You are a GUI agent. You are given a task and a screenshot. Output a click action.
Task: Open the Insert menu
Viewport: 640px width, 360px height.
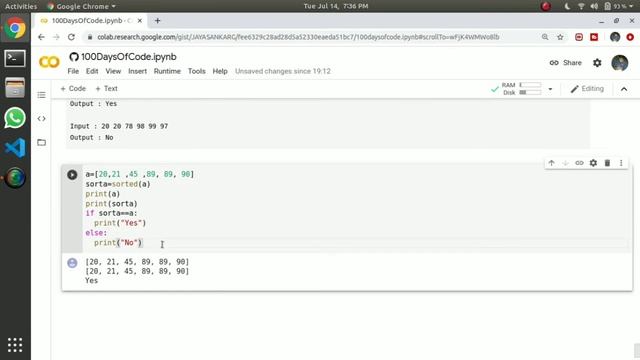pos(138,71)
